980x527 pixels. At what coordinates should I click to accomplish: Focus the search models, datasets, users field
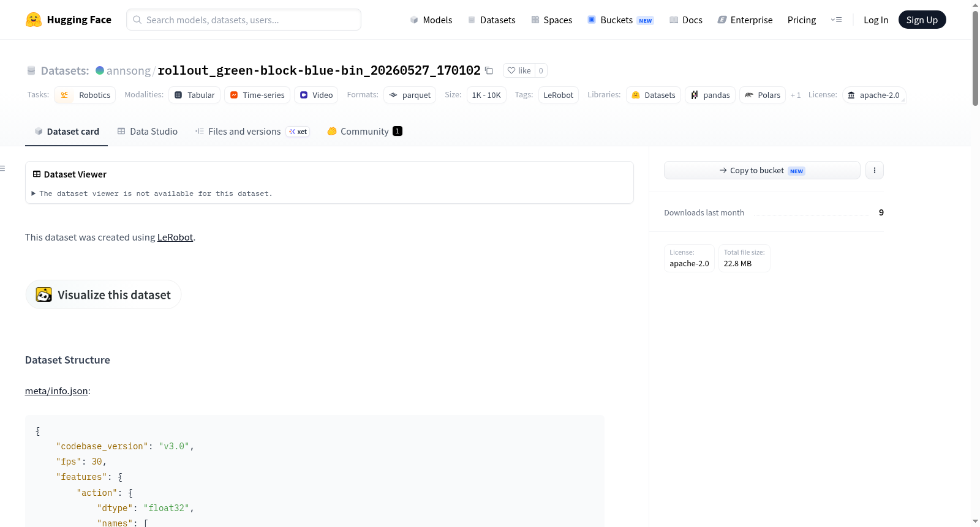[x=244, y=20]
